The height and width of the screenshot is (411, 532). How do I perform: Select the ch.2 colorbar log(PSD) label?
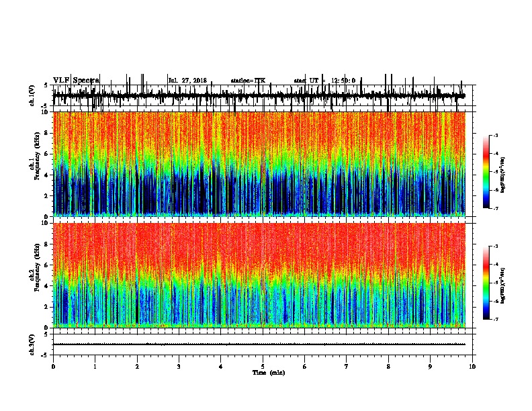502,285
